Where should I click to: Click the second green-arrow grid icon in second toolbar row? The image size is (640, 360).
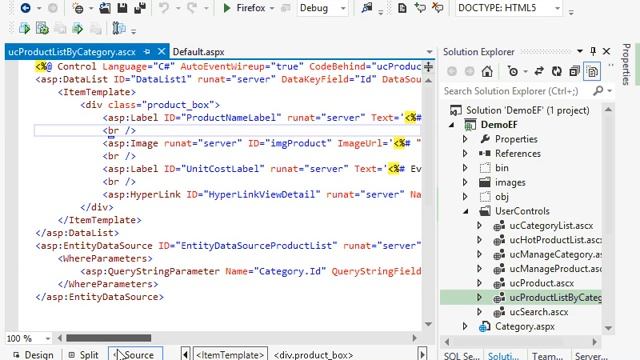pyautogui.click(x=42, y=29)
